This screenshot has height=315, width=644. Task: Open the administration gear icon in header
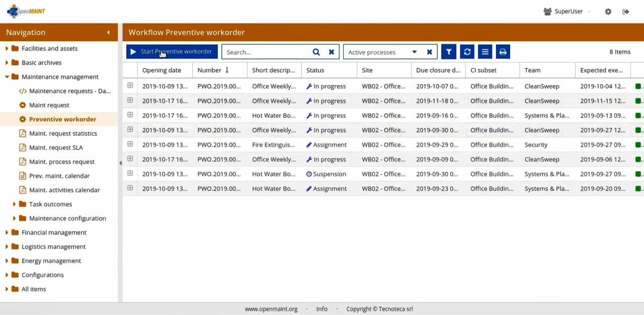[608, 12]
